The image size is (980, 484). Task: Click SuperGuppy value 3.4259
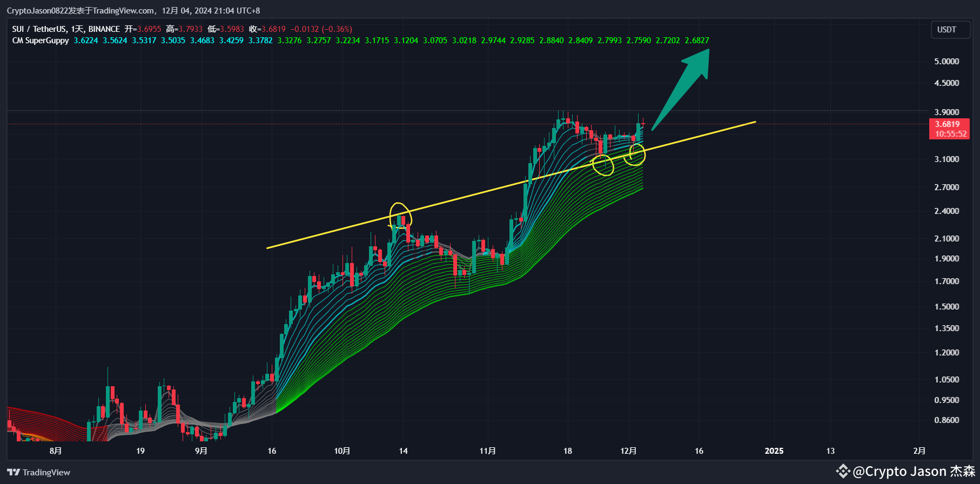[x=231, y=41]
